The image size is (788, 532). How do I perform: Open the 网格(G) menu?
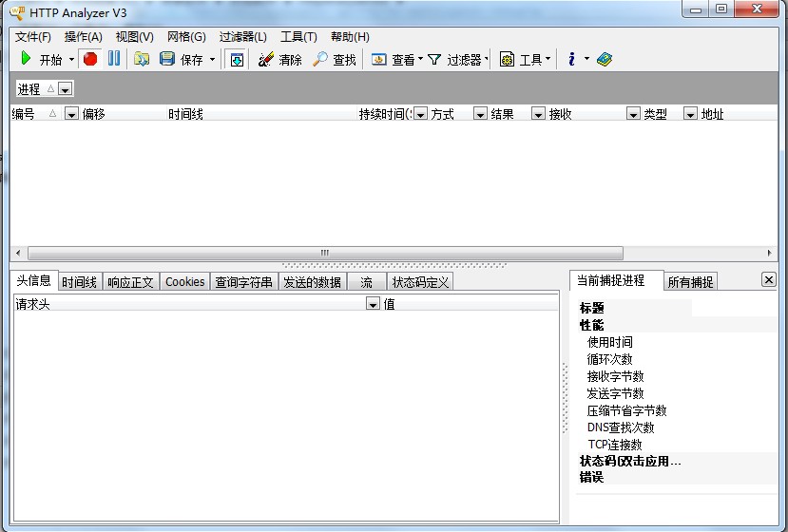pos(186,37)
